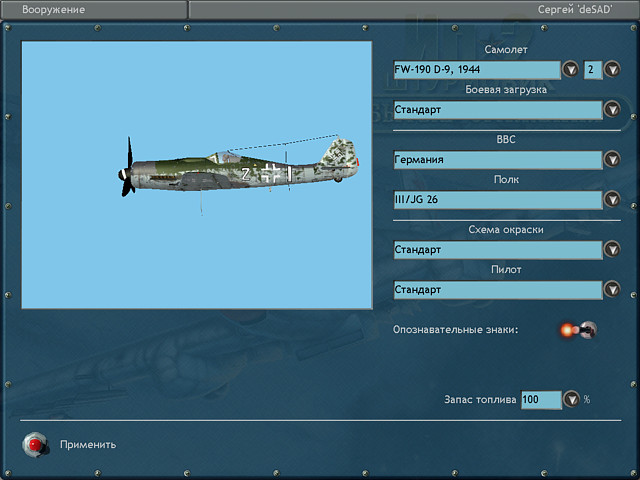
Task: Expand the Пилот dropdown arrow
Action: pyautogui.click(x=612, y=289)
